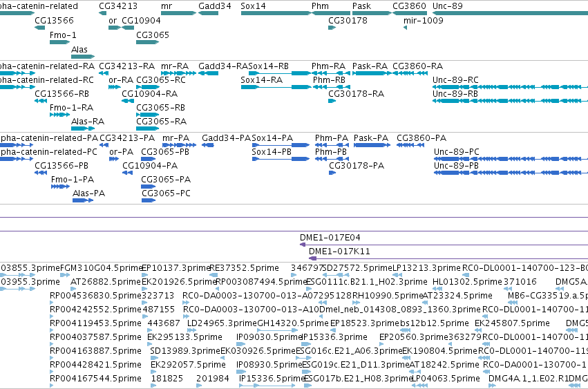Open the CG30178-RA transcript label
The height and width of the screenshot is (389, 588).
coord(357,94)
